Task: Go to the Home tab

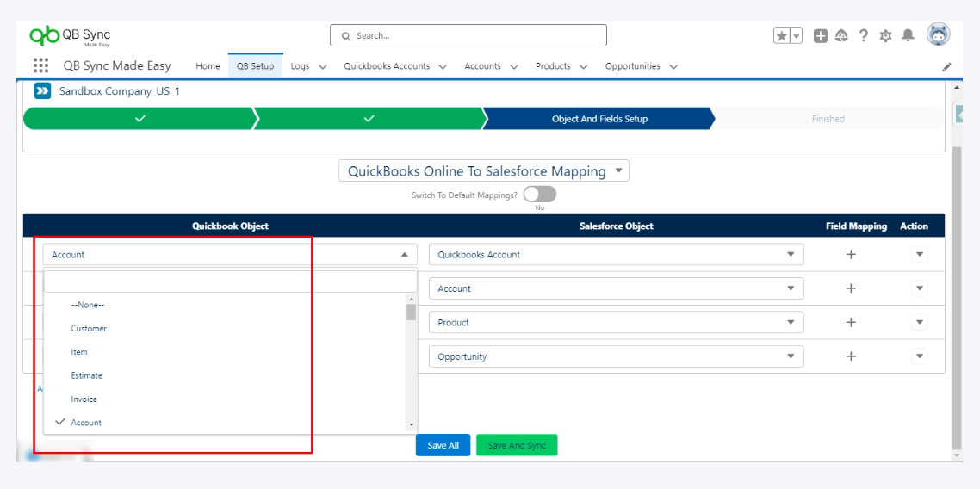Action: point(208,66)
